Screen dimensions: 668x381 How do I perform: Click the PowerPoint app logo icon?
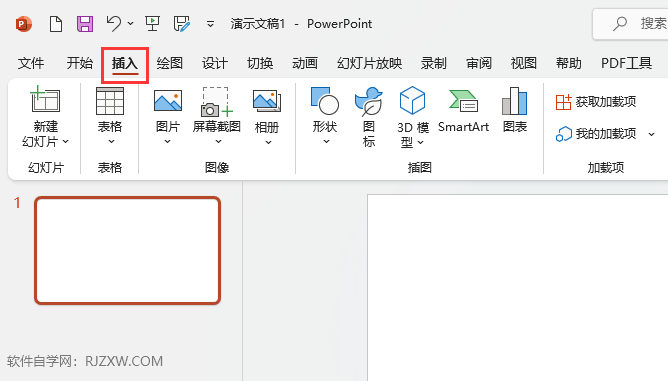pos(23,24)
